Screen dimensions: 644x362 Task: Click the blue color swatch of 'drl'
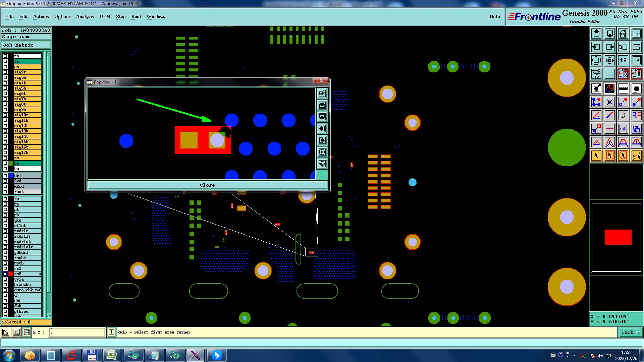coord(11,176)
